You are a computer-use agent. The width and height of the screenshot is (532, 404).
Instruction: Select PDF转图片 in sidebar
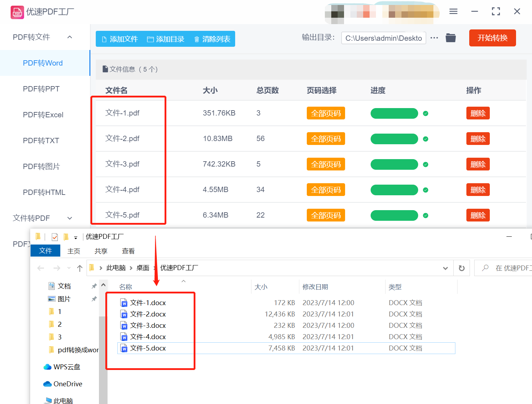[45, 167]
